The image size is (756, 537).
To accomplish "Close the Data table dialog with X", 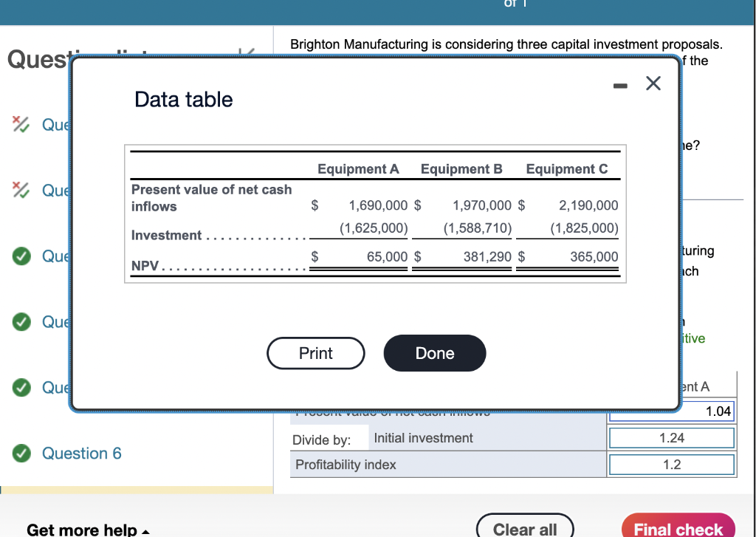I will click(653, 83).
